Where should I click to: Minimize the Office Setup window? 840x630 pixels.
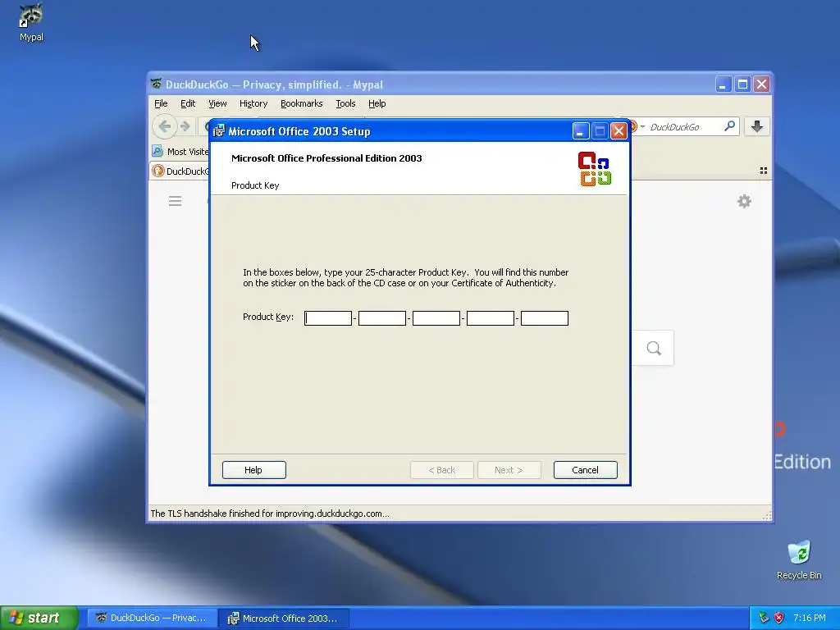point(581,131)
